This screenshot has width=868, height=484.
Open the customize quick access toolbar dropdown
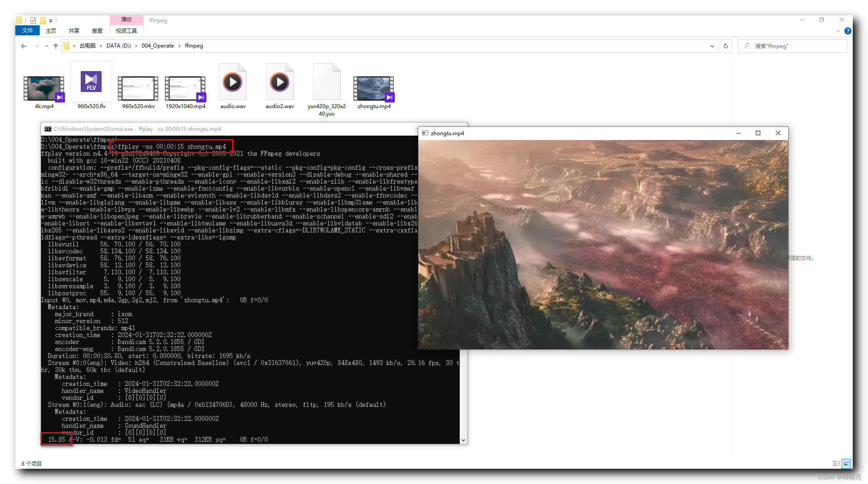pos(51,20)
